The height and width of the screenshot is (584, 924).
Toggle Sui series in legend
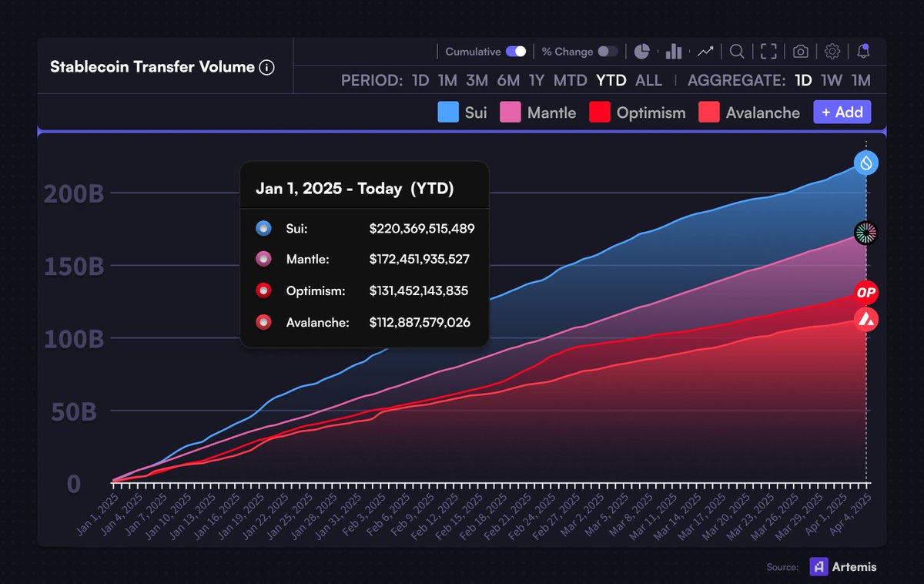[462, 112]
